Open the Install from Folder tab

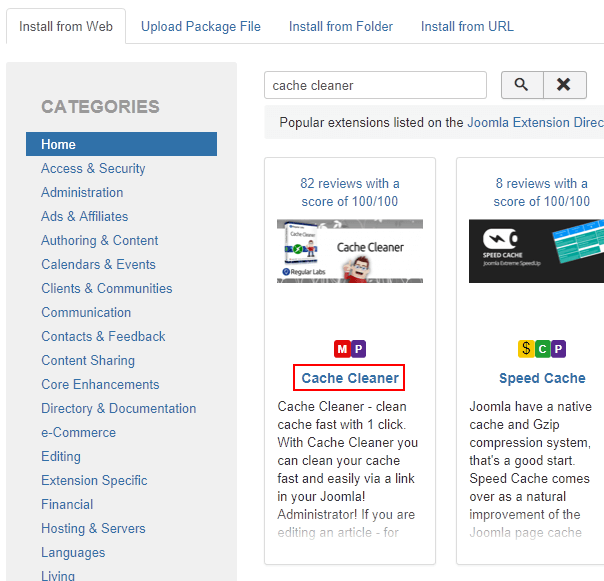[341, 27]
